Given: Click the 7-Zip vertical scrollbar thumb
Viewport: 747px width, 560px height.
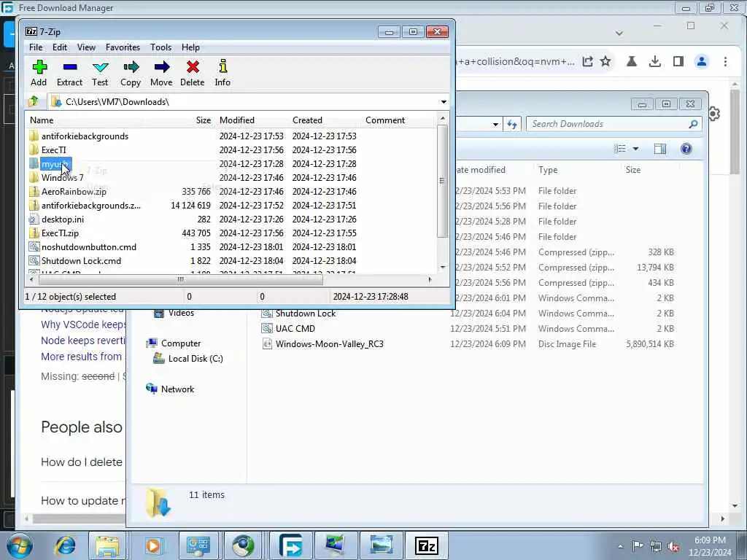Looking at the screenshot, I should coord(441,181).
